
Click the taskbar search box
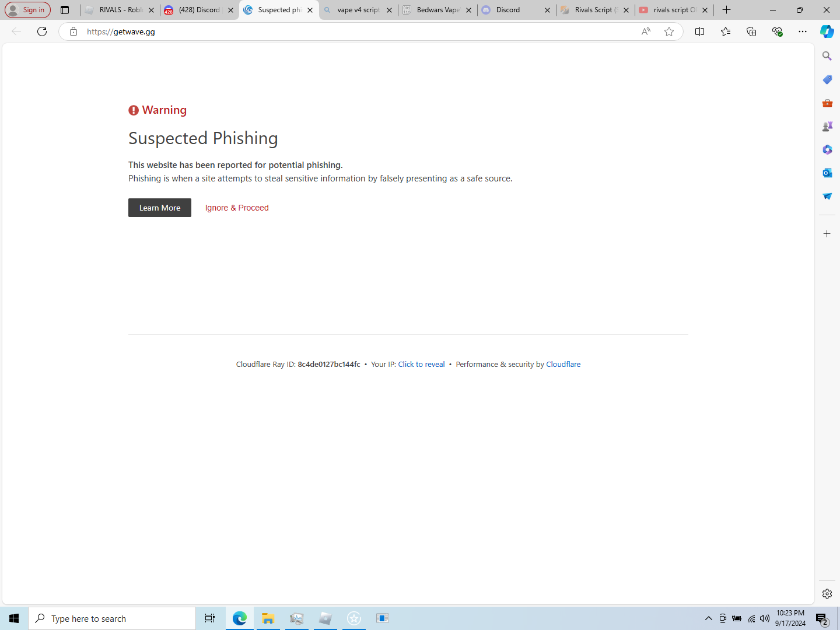tap(112, 618)
